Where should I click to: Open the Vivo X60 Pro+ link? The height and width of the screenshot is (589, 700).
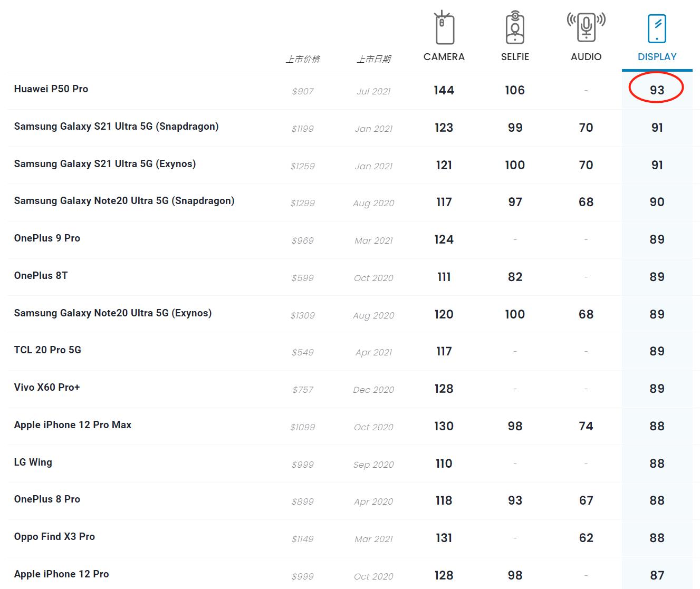(x=47, y=388)
